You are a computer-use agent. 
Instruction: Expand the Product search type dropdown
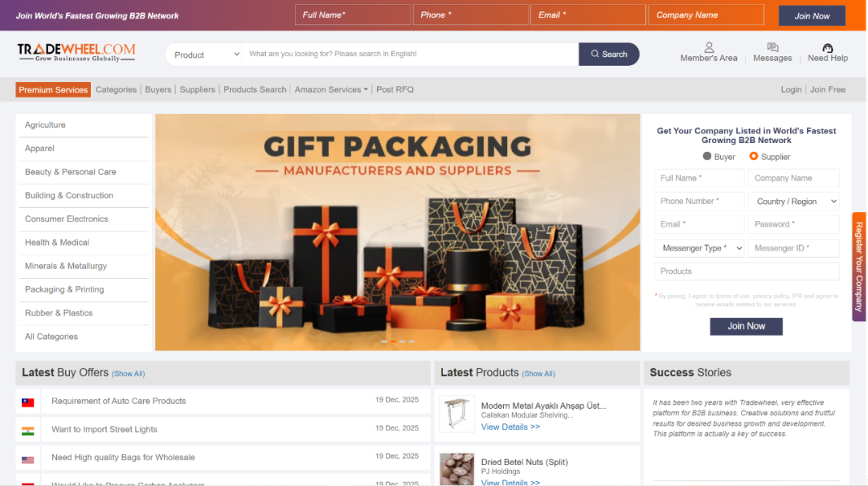[x=207, y=55]
